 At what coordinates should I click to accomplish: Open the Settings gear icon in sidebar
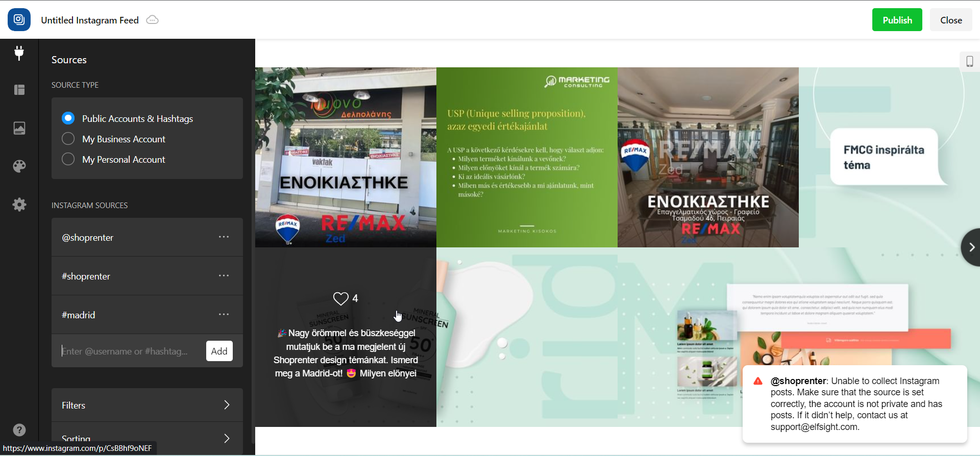tap(19, 205)
